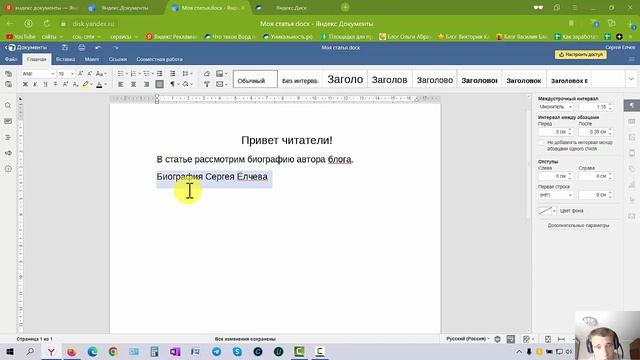Screen dimensions: 640x360
Task: Toggle italic (К) formatting
Action: 35,84
